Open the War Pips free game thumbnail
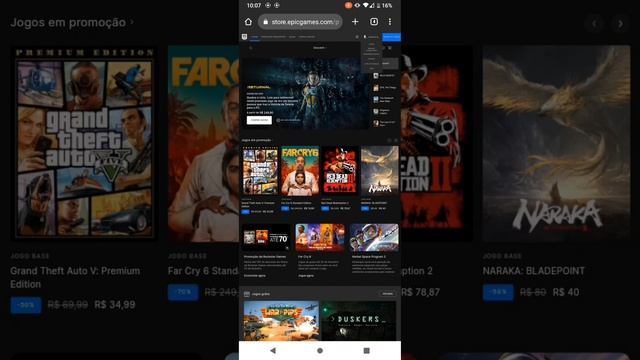Screen dimensions: 640x360 pos(281,321)
